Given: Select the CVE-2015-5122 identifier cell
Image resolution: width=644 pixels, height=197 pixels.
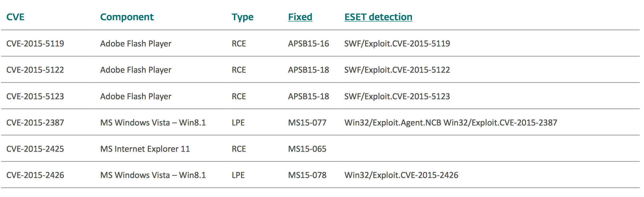Looking at the screenshot, I should click(35, 70).
